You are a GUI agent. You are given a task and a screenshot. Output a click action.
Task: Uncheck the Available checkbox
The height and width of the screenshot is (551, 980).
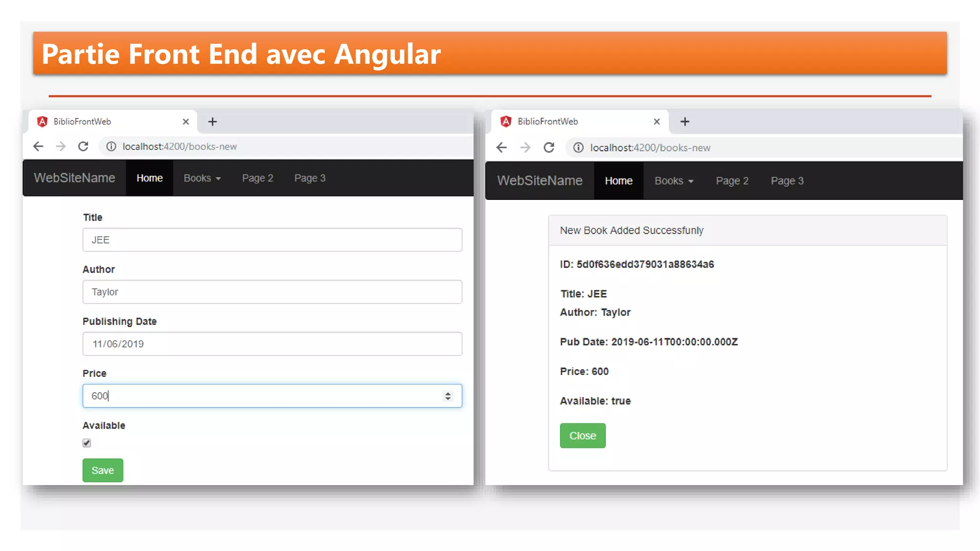(x=87, y=443)
